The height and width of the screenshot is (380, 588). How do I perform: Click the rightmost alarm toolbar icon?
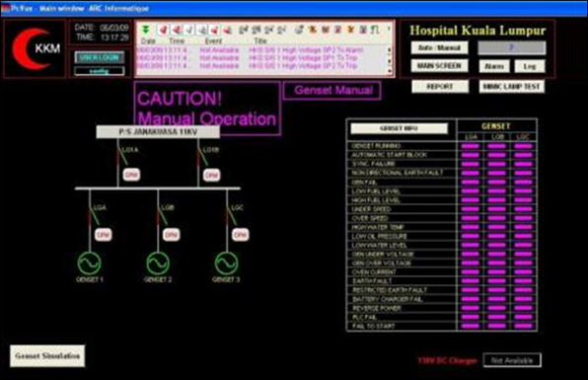click(375, 30)
